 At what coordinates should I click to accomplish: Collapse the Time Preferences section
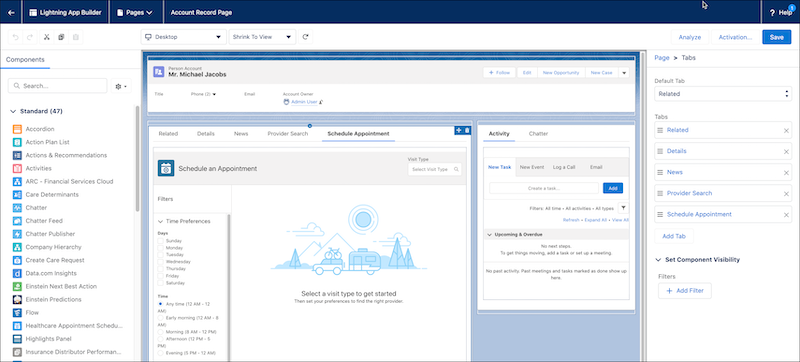point(161,221)
